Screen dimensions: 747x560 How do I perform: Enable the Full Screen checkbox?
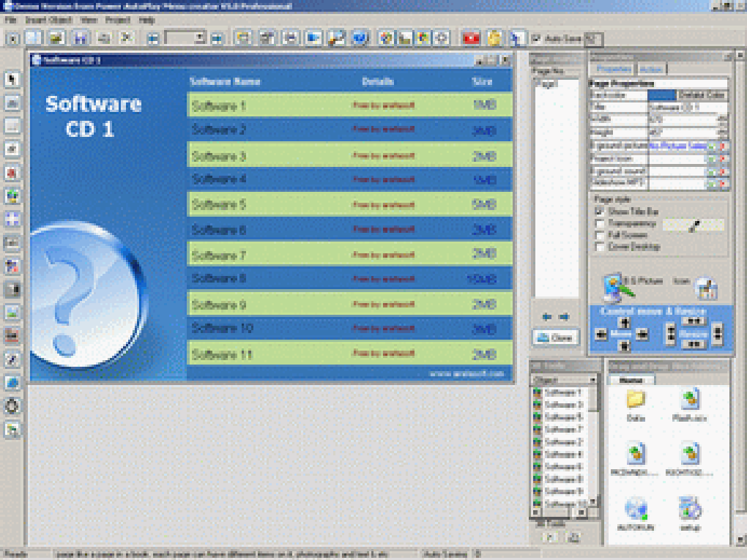pyautogui.click(x=599, y=236)
